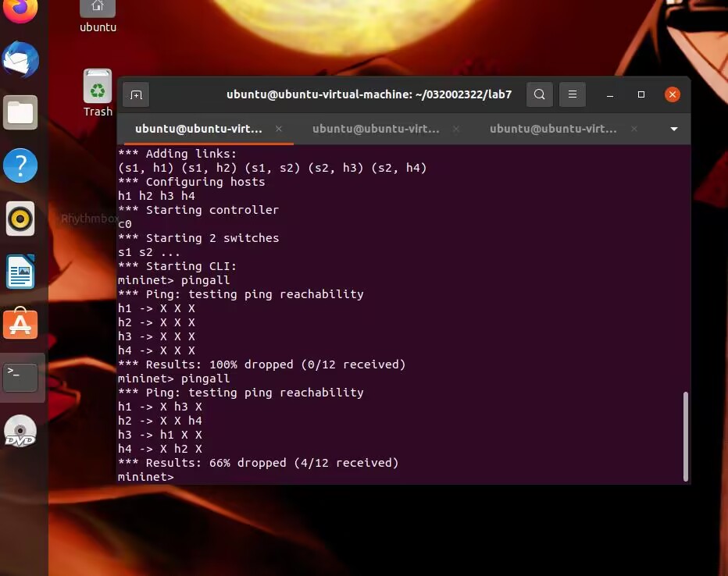Open the terminal hamburger menu
The height and width of the screenshot is (576, 728).
coord(572,94)
